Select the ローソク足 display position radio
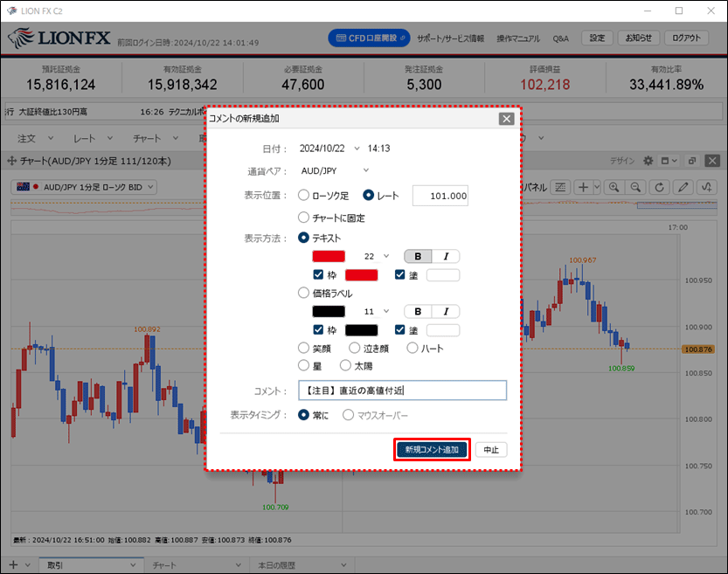The width and height of the screenshot is (728, 574). coord(303,196)
